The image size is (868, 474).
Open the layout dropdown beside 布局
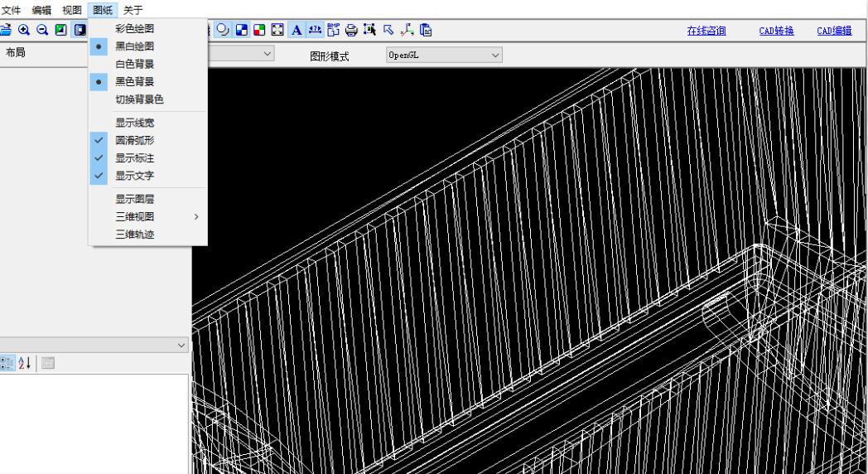241,54
